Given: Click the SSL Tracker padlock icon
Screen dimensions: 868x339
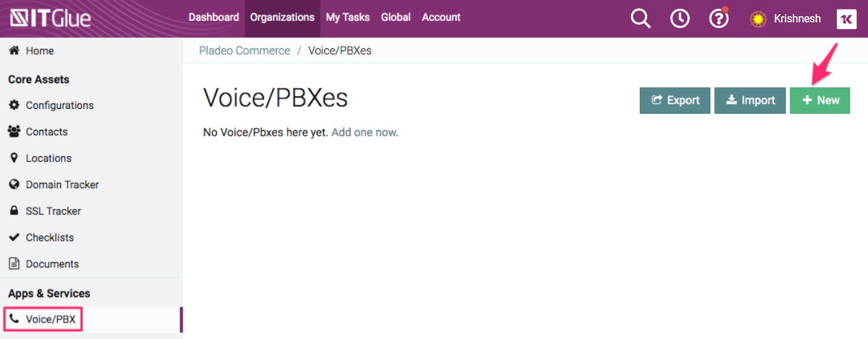Looking at the screenshot, I should click(x=14, y=210).
